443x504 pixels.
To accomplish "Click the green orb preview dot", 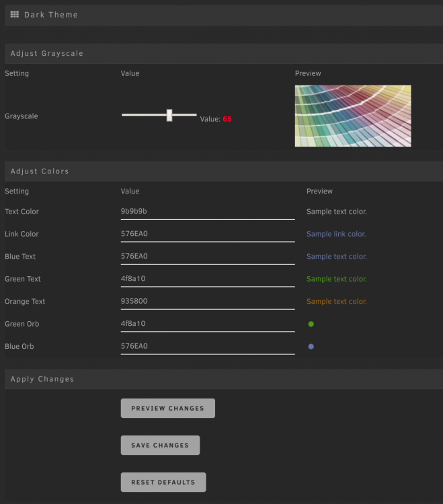I will coord(311,324).
